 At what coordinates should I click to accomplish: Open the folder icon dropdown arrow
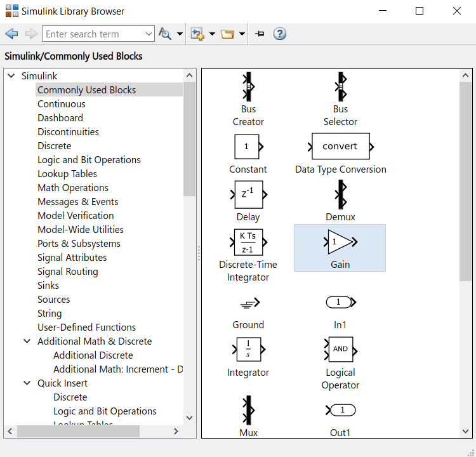[242, 34]
